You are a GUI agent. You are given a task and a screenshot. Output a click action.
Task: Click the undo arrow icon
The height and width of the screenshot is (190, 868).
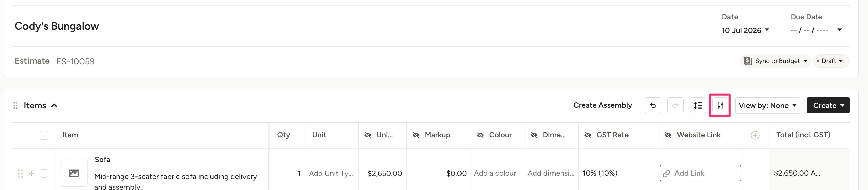click(653, 106)
